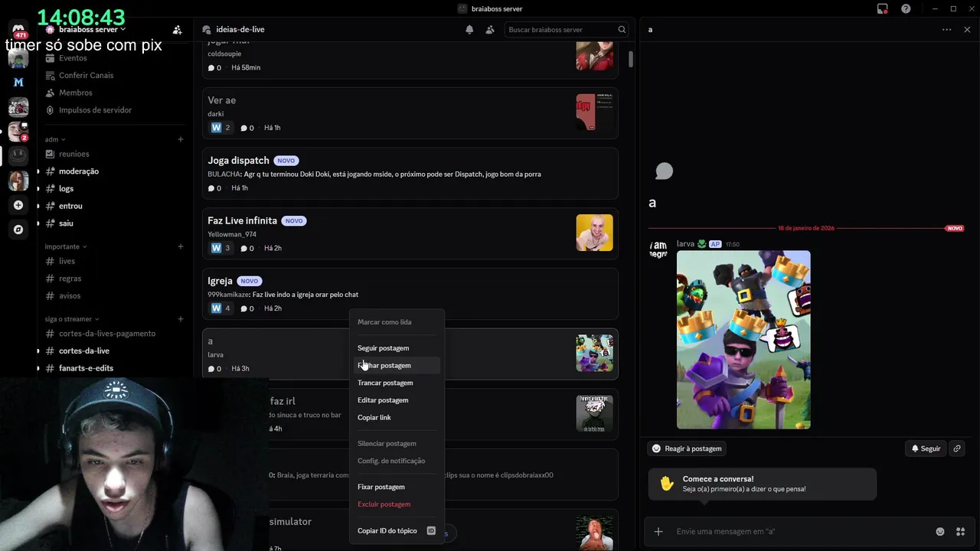Open emoji picker in message box
This screenshot has height=551, width=980.
pos(940,531)
